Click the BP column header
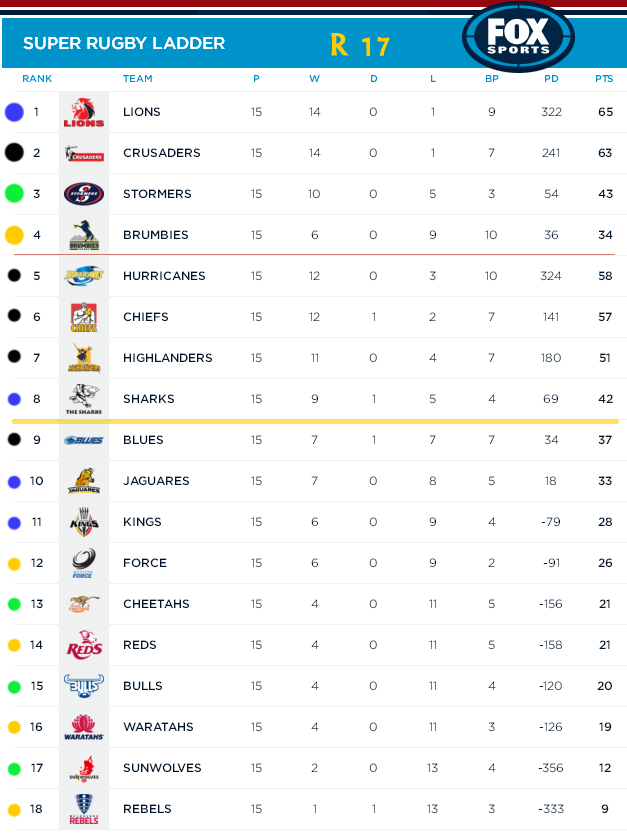Image resolution: width=627 pixels, height=834 pixels. (491, 78)
